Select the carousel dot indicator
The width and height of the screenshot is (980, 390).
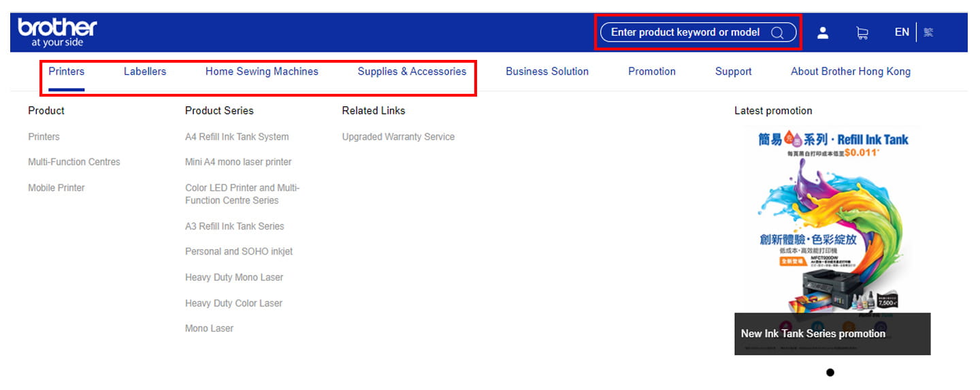(x=830, y=372)
